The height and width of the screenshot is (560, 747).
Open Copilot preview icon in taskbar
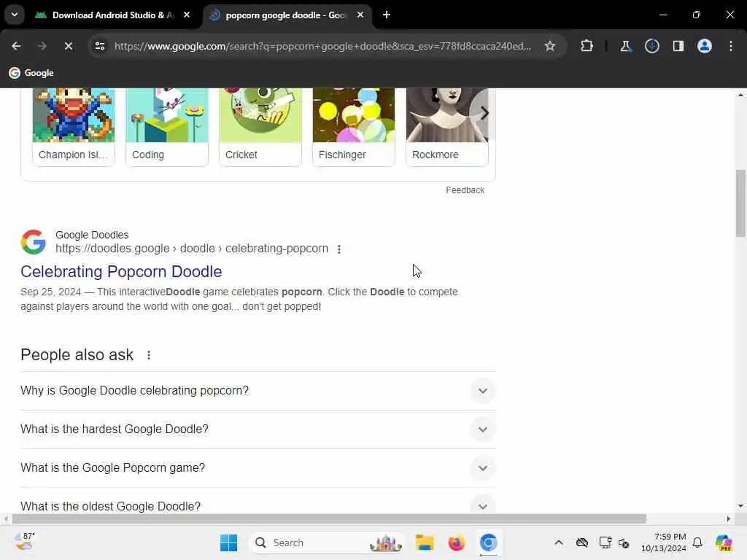(724, 542)
